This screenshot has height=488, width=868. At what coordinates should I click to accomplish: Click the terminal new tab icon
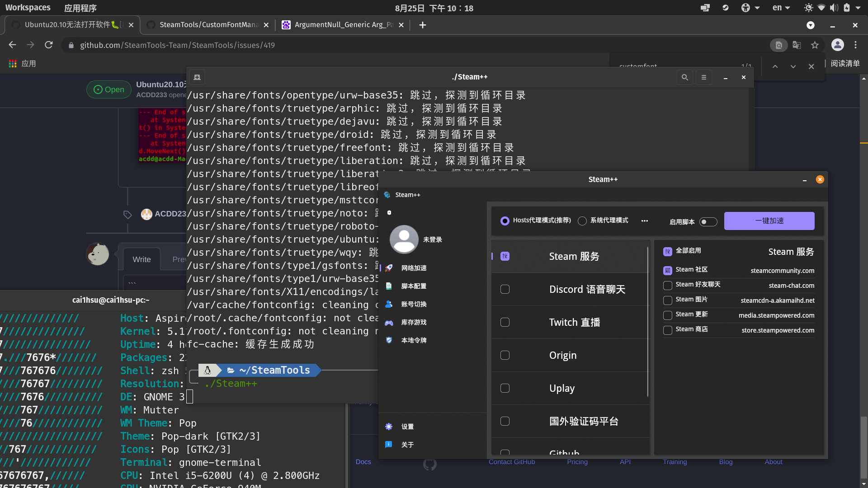(197, 77)
